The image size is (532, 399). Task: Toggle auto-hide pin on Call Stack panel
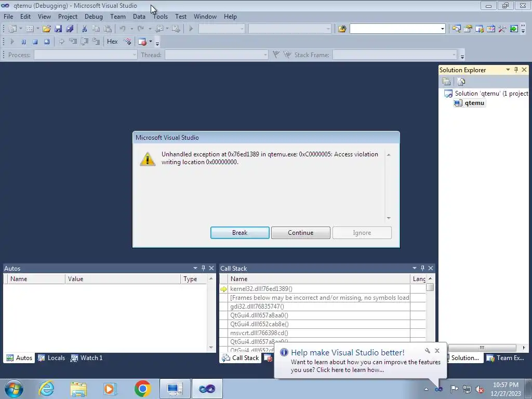[422, 268]
